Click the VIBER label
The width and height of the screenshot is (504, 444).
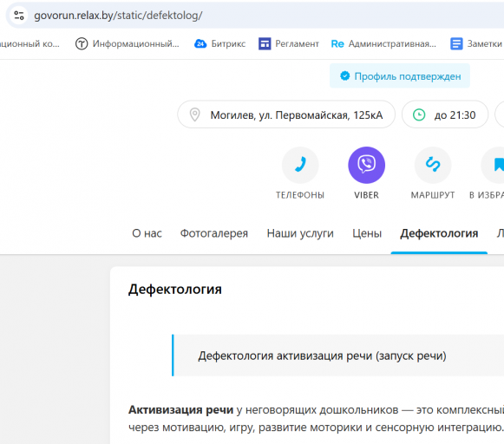(366, 195)
